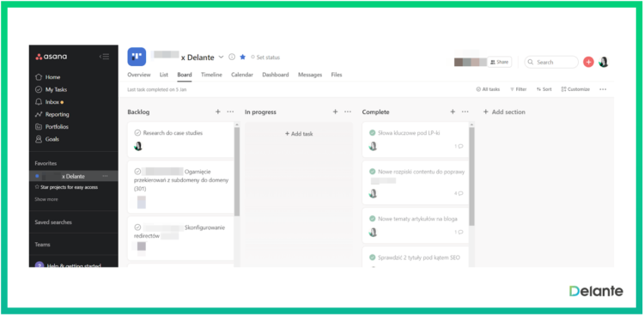This screenshot has width=644, height=315.
Task: Mark Research do case studies complete
Action: pyautogui.click(x=137, y=133)
